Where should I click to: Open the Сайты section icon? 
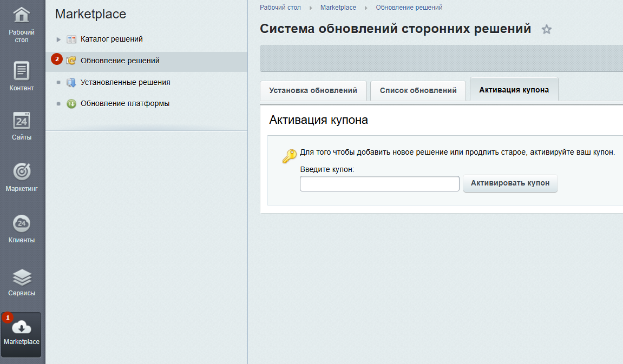tap(22, 120)
